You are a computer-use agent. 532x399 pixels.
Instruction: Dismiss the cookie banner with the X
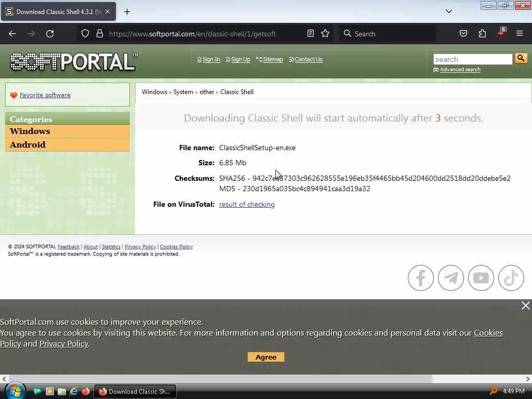(526, 305)
